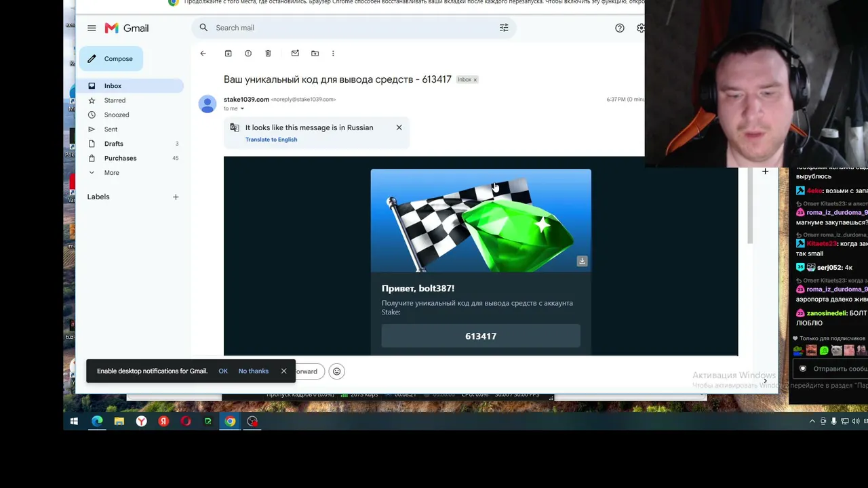Click the 'Привет, bolt387!' greeting

click(x=418, y=289)
